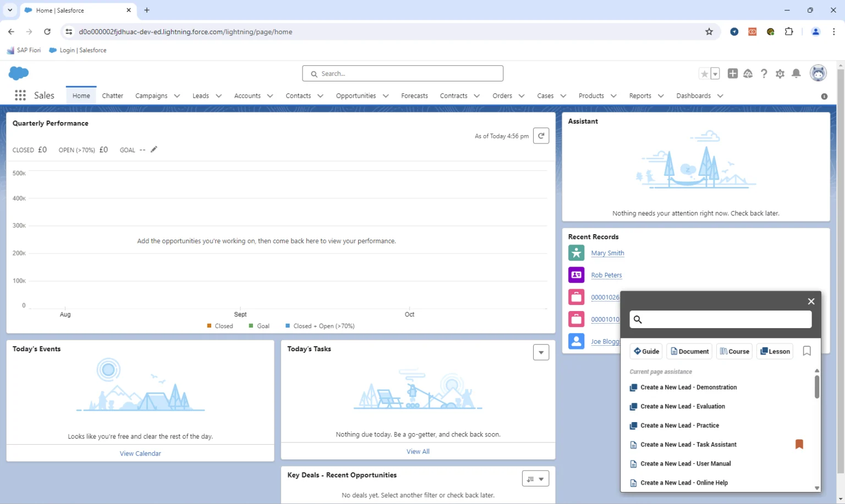
Task: Click the View Calendar link
Action: point(140,453)
